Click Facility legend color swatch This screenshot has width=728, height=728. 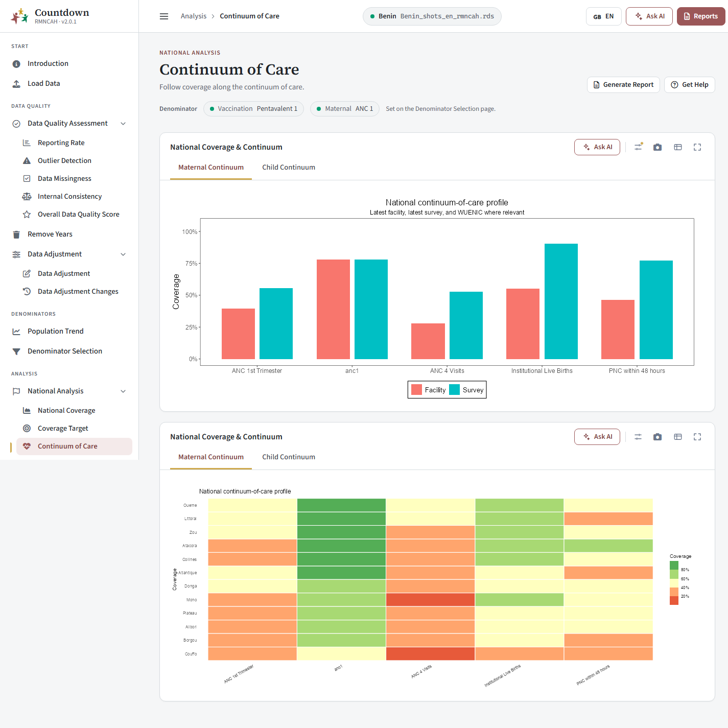[x=416, y=390]
